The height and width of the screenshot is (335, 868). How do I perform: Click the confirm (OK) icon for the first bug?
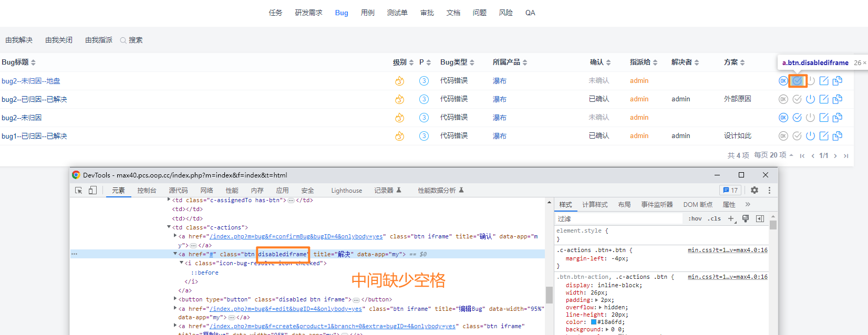pyautogui.click(x=783, y=81)
